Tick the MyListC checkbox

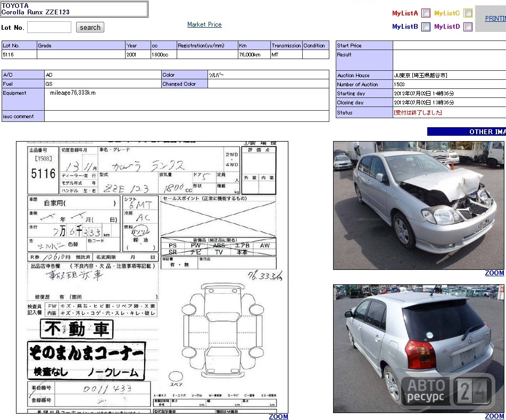pyautogui.click(x=468, y=13)
